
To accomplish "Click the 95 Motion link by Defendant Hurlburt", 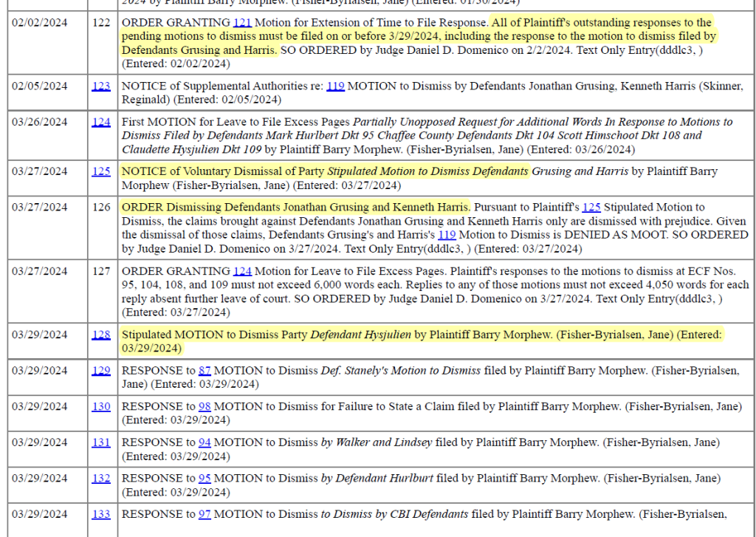I will pyautogui.click(x=205, y=478).
